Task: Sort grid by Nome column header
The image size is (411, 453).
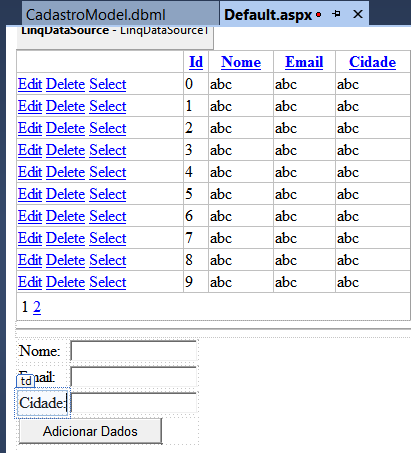Action: tap(241, 62)
